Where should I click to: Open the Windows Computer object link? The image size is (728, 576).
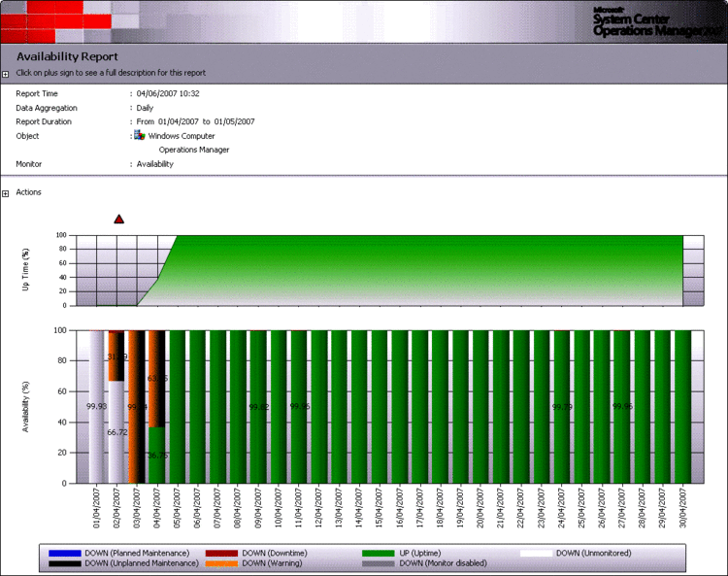(x=182, y=136)
